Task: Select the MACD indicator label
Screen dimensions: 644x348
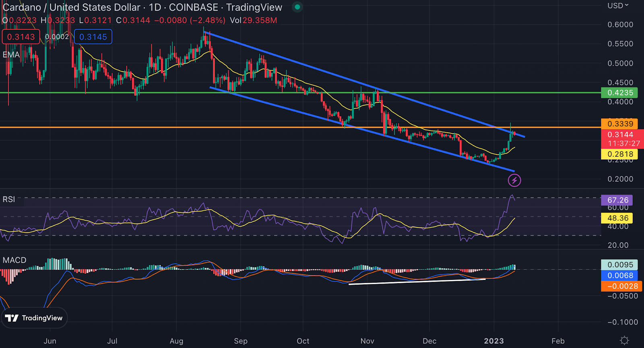Action: [x=14, y=260]
